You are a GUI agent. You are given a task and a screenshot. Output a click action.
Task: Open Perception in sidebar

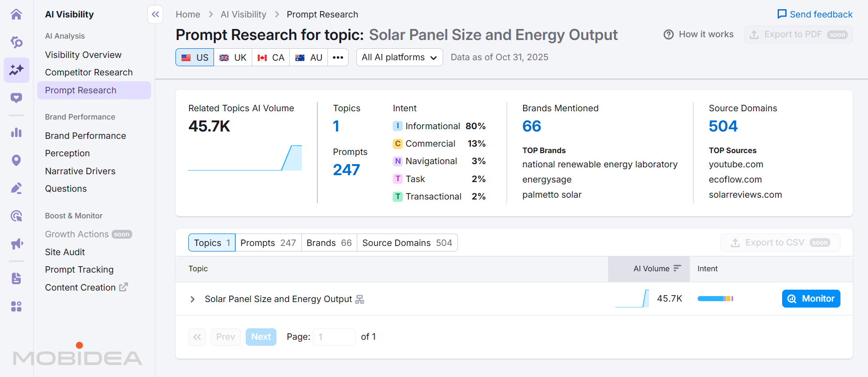click(x=68, y=153)
